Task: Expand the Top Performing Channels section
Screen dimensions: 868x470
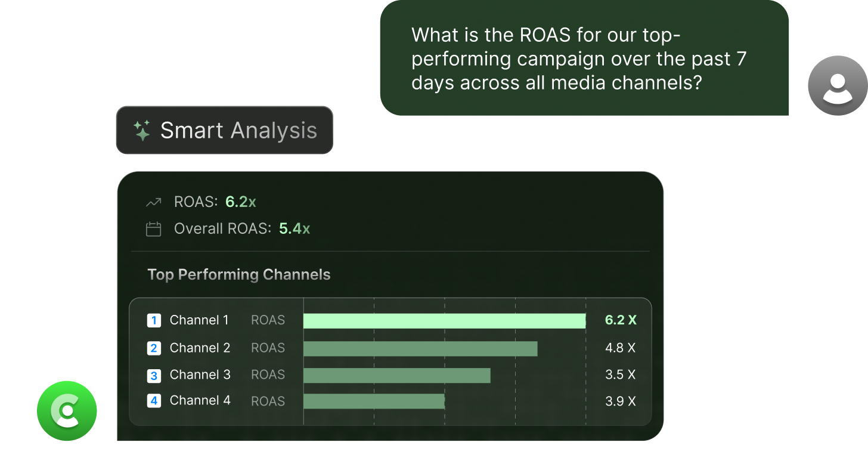Action: (239, 274)
